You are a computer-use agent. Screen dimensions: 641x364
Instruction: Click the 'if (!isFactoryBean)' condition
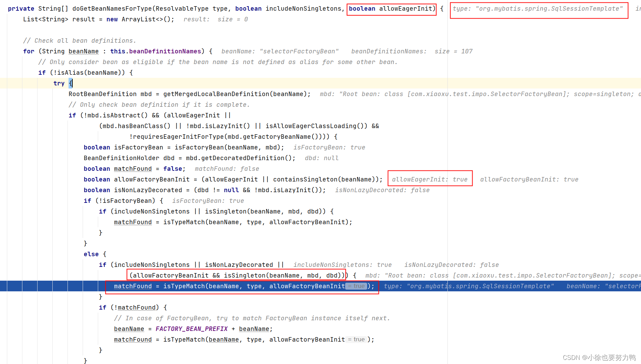(120, 201)
